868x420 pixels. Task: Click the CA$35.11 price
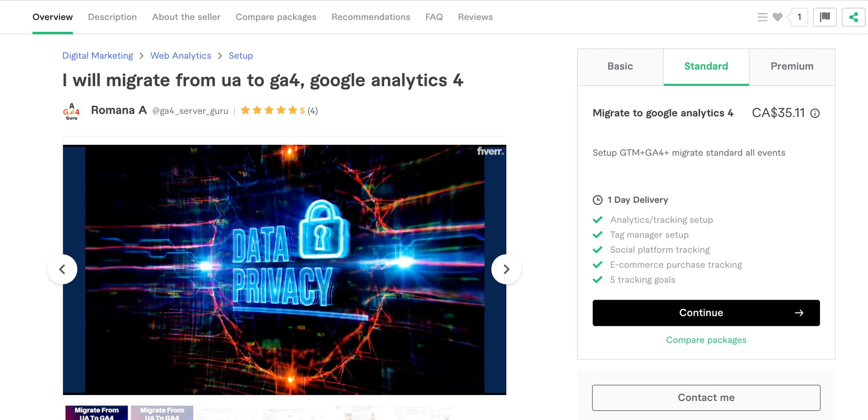(x=778, y=113)
